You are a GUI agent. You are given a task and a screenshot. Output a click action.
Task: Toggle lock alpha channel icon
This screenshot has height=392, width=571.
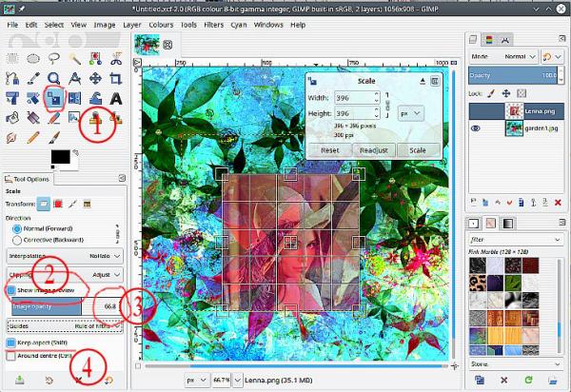[x=522, y=93]
